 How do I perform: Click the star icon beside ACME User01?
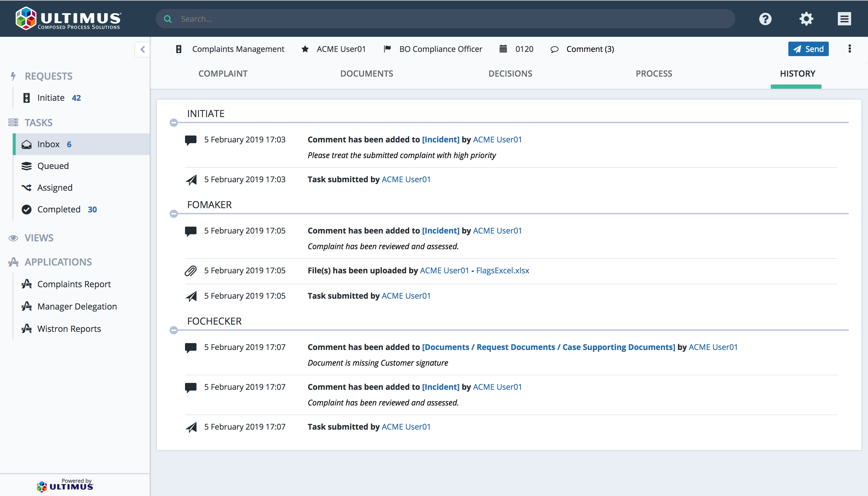[x=305, y=49]
